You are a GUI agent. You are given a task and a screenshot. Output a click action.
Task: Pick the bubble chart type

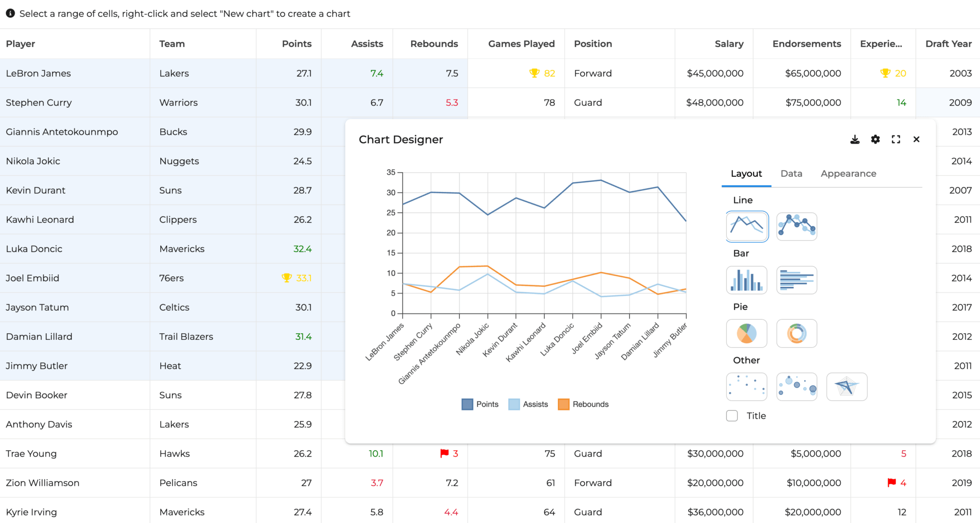click(796, 387)
